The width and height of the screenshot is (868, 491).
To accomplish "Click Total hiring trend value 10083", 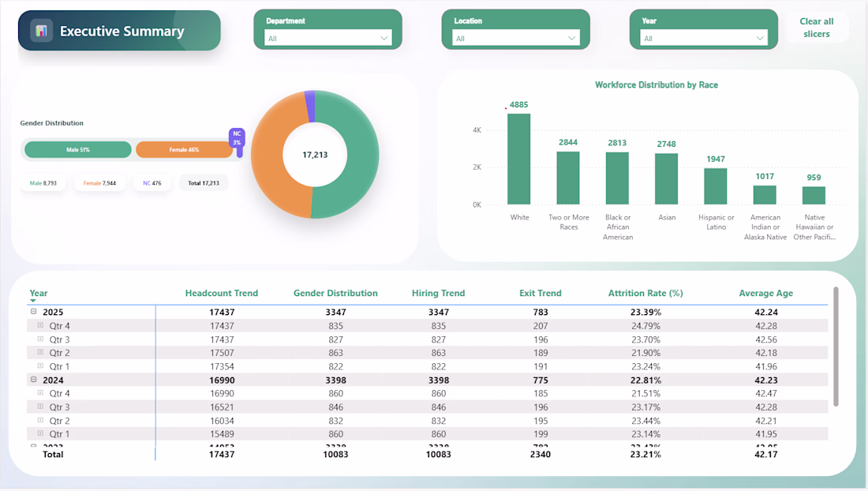I will click(439, 455).
